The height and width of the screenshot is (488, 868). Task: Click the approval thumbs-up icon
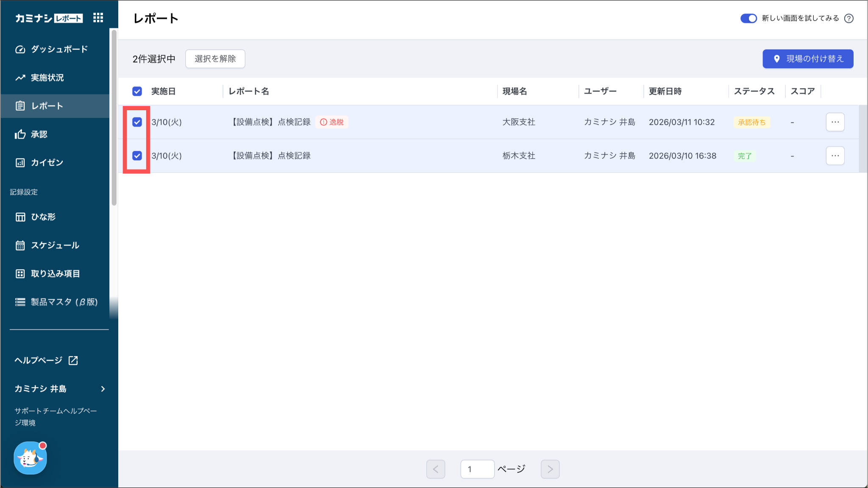[20, 134]
